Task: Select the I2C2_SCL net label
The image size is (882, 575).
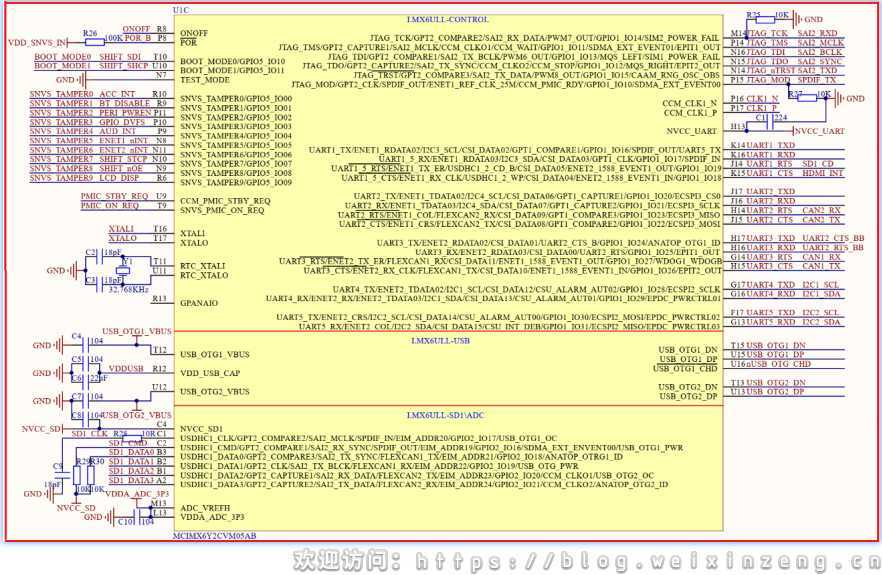Action: pos(821,312)
